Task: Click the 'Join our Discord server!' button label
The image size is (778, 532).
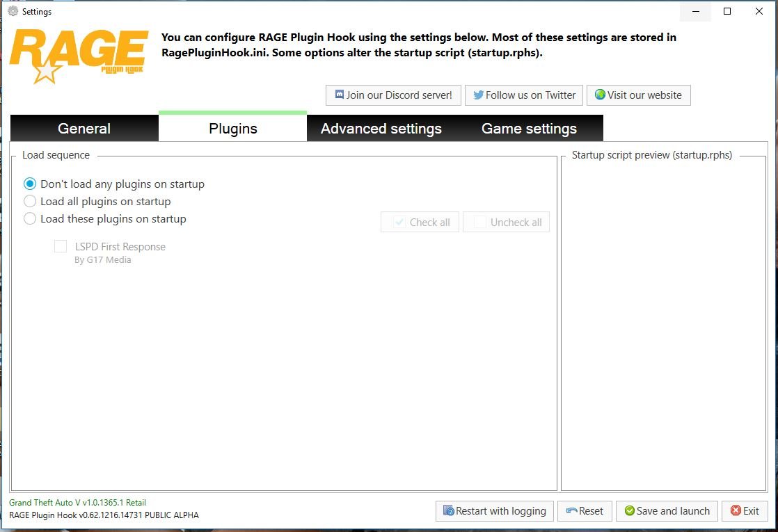Action: pyautogui.click(x=399, y=95)
